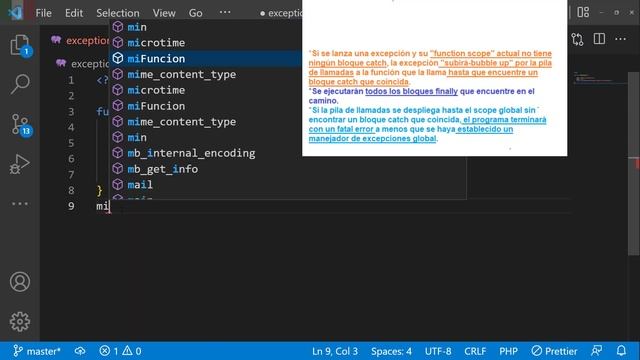Image resolution: width=640 pixels, height=360 pixels.
Task: Open the View menu
Action: click(x=164, y=13)
